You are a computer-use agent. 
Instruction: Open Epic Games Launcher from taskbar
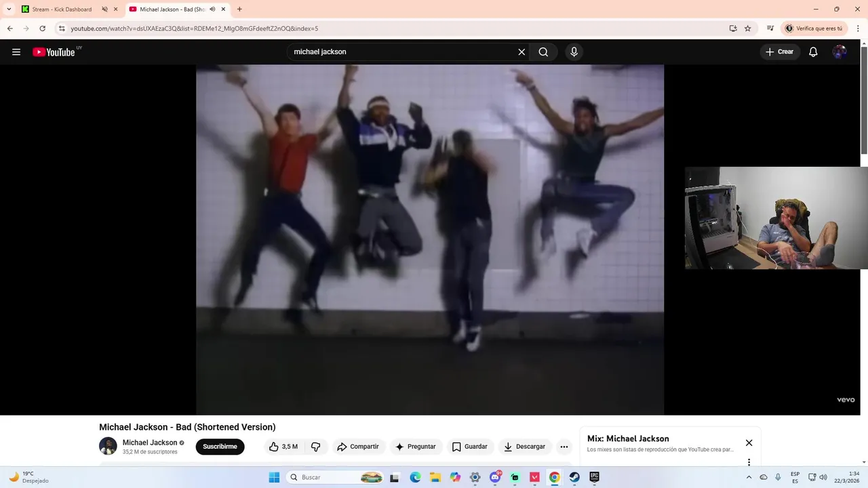coord(595,477)
